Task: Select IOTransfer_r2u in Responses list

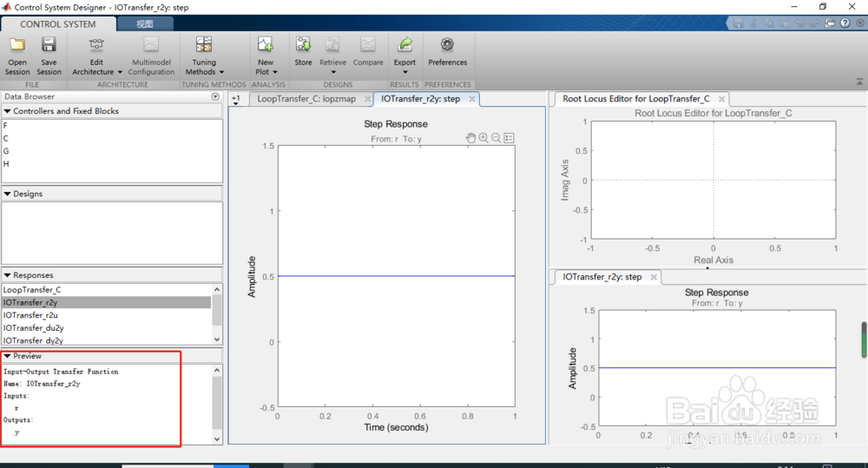Action: pos(107,315)
